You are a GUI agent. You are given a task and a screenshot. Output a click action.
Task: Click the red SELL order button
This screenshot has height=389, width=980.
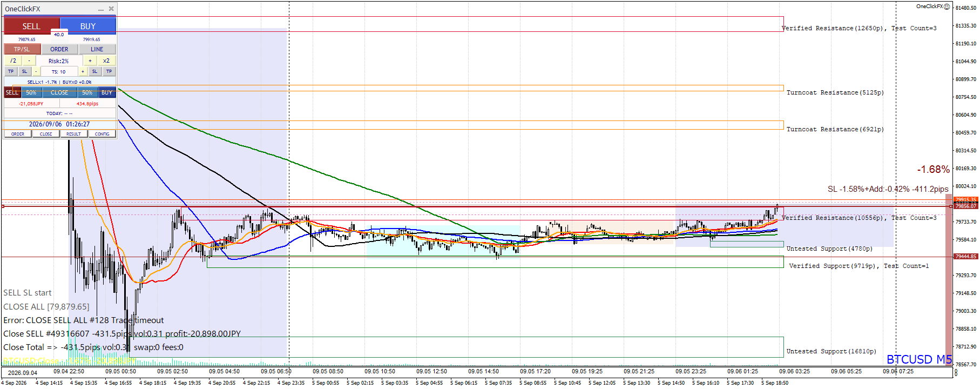click(31, 26)
